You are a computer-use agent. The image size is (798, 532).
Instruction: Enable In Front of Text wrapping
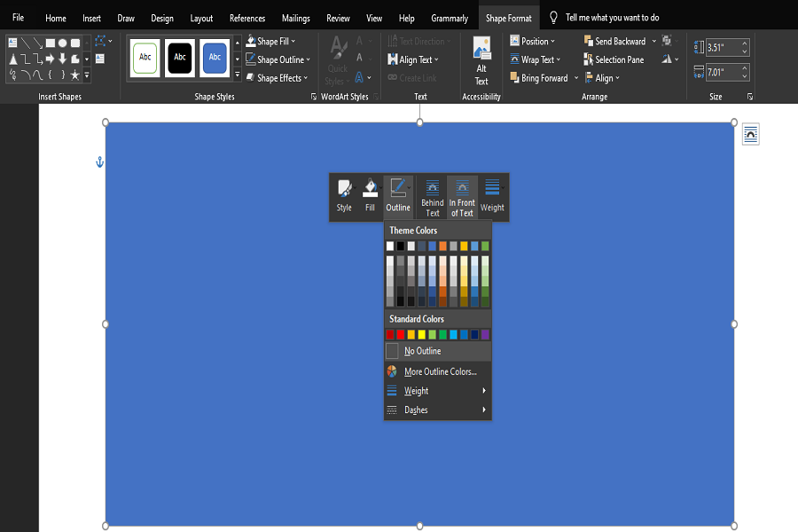pos(461,196)
